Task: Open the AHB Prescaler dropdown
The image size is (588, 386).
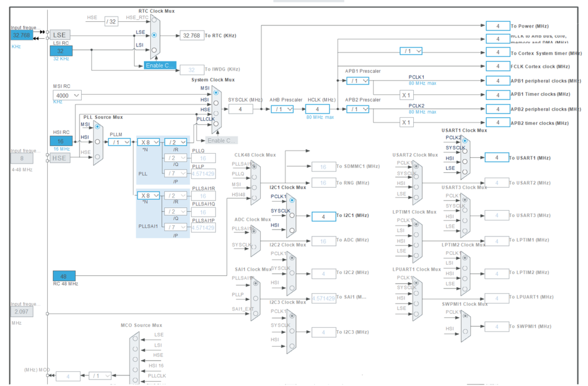Action: tap(282, 109)
